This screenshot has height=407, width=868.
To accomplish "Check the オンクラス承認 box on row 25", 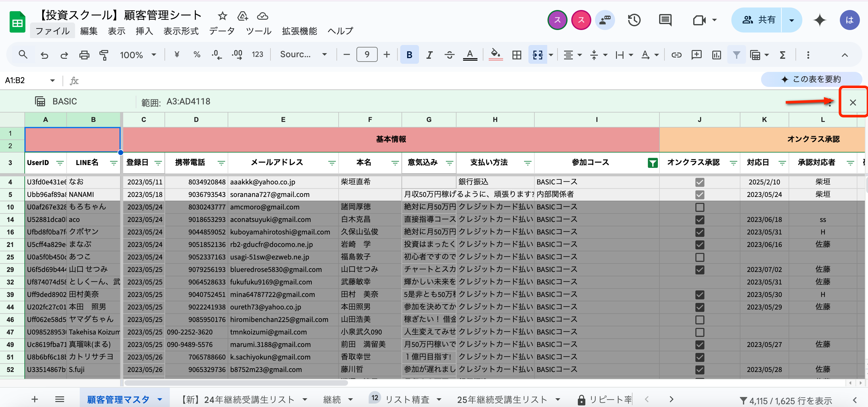I will point(699,257).
